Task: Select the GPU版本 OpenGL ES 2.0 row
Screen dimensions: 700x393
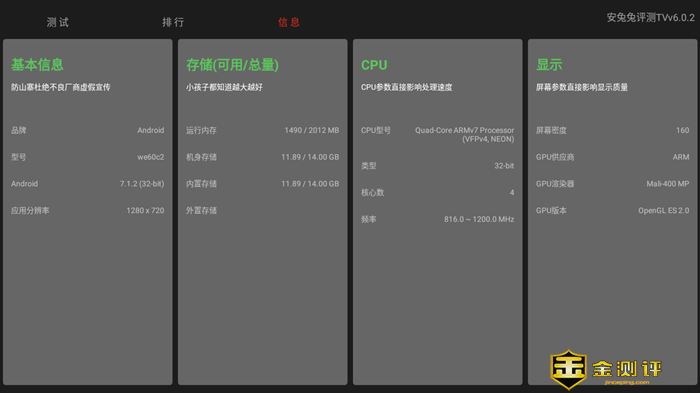Action: click(612, 210)
